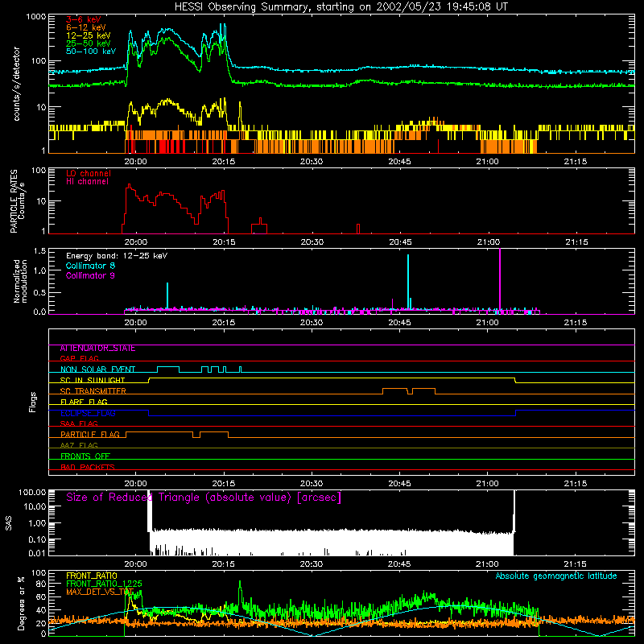
Task: Select the GAP_FLAG label
Action: (x=79, y=358)
